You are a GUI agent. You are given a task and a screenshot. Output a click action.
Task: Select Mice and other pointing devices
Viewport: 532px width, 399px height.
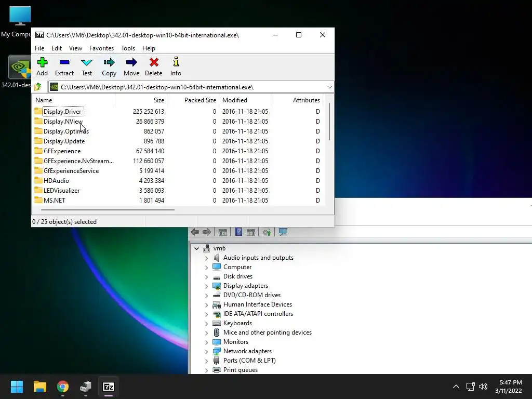point(268,332)
